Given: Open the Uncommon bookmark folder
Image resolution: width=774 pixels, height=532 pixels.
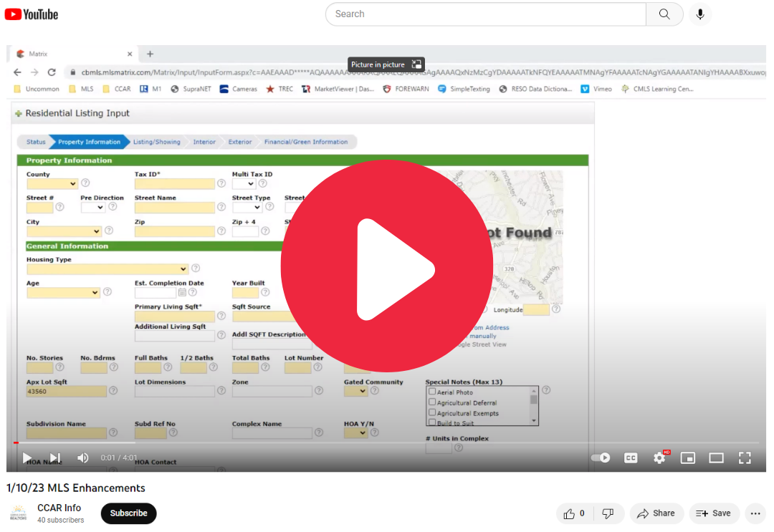Looking at the screenshot, I should 37,90.
